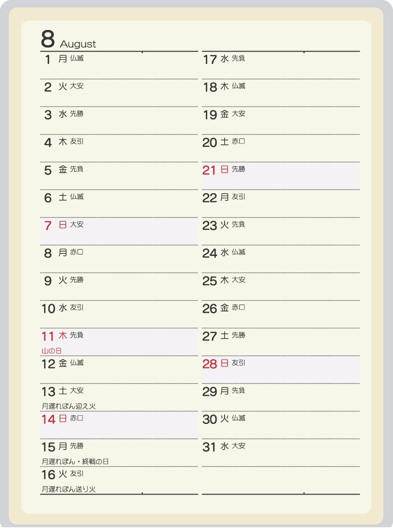Click the weekday "金" beside date 5
The width and height of the screenshot is (393, 532).
(63, 170)
